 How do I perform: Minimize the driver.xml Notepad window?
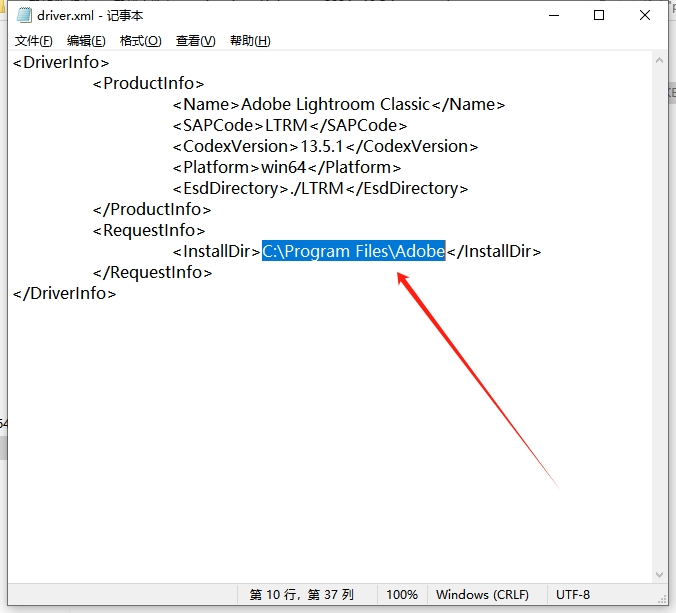554,16
